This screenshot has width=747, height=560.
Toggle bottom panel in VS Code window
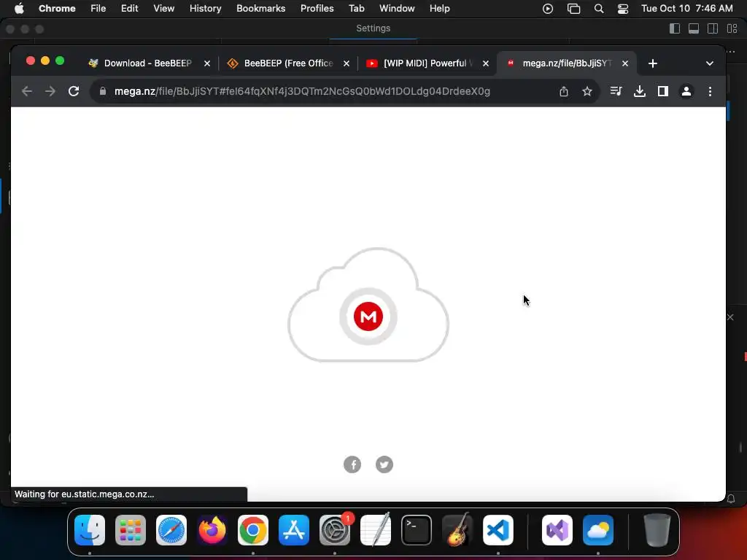[x=694, y=28]
